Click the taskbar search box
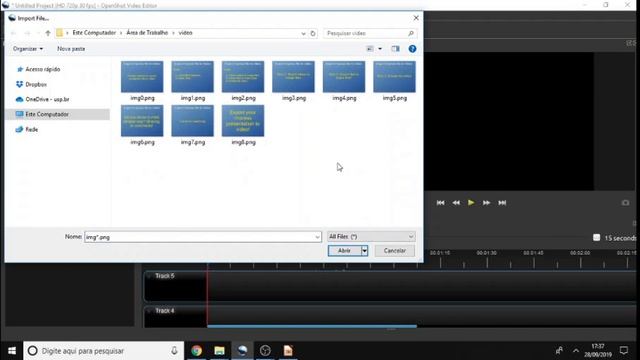 point(104,351)
